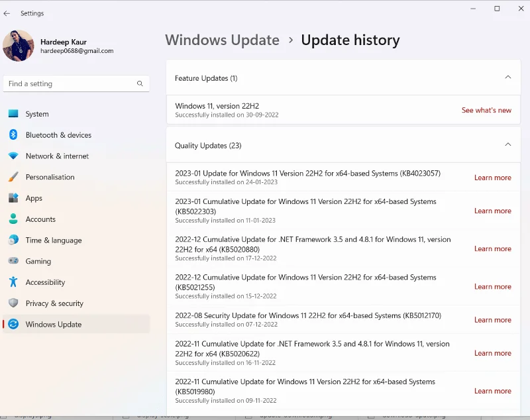The height and width of the screenshot is (420, 530).
Task: Click the Time & language globe icon
Action: (13, 240)
